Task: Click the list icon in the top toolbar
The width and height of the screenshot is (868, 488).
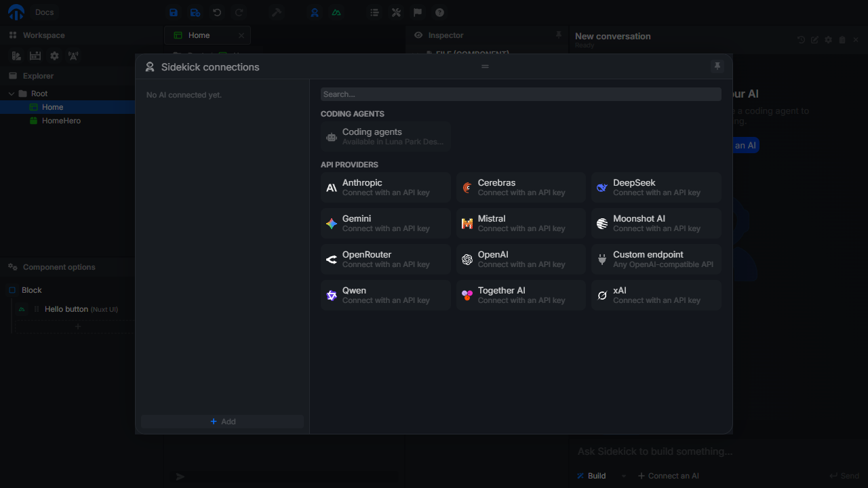Action: (x=374, y=12)
